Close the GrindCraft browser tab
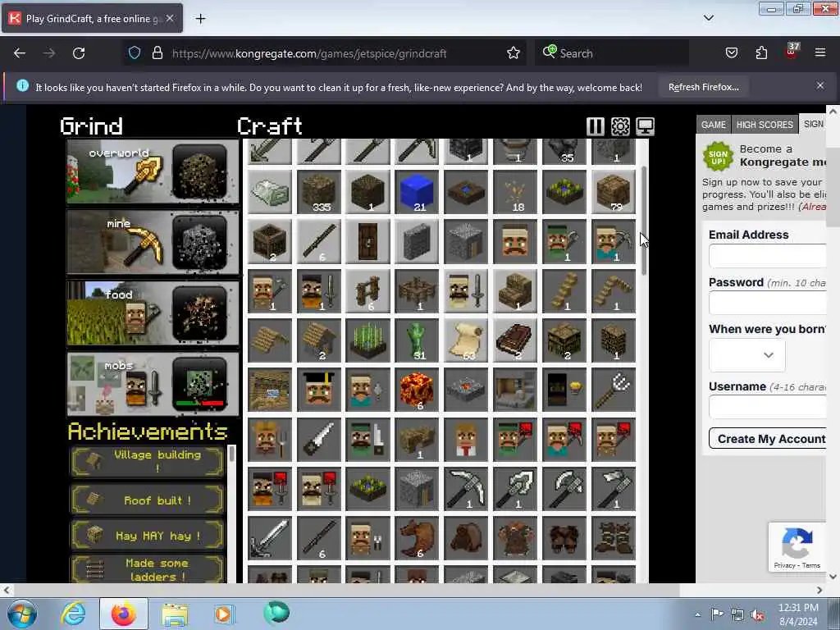 (170, 18)
